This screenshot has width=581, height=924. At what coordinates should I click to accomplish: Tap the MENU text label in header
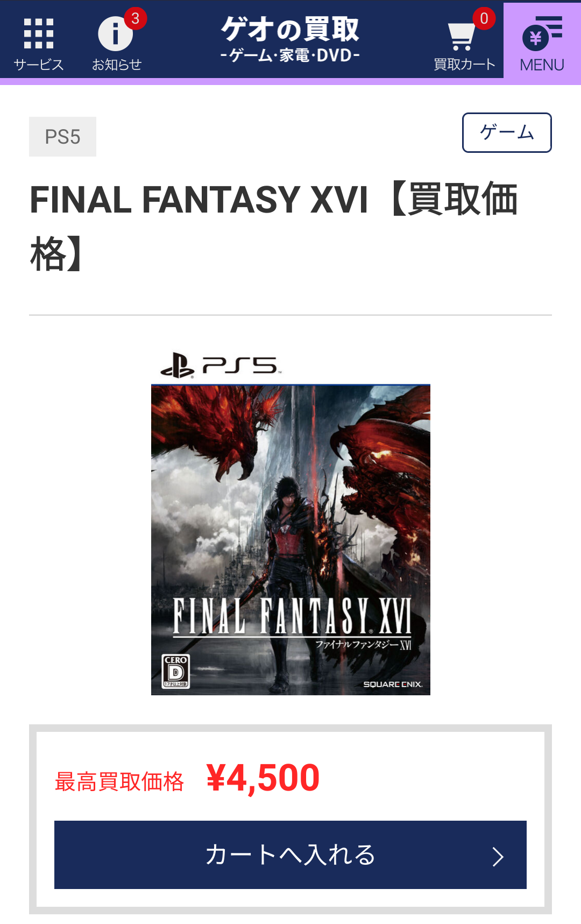[x=542, y=65]
